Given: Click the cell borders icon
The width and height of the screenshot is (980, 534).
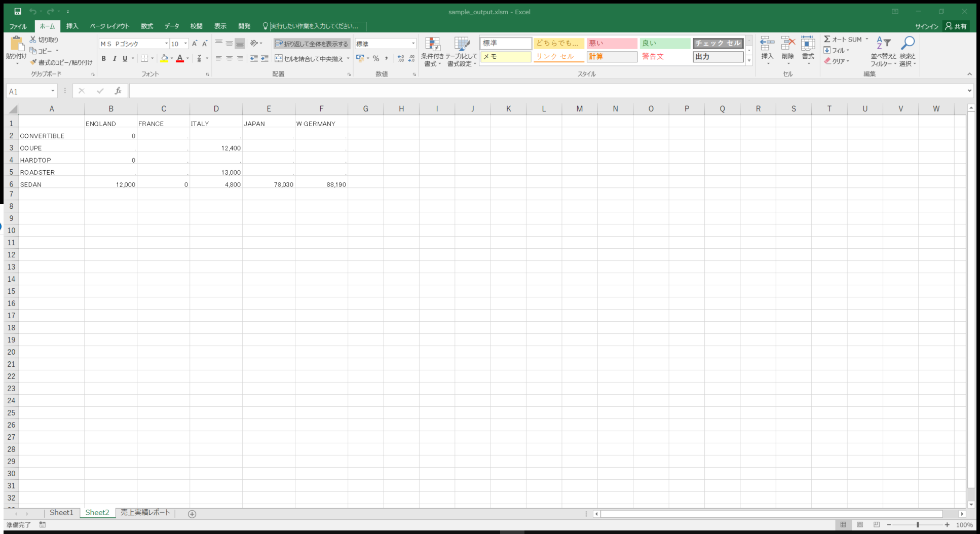Looking at the screenshot, I should tap(144, 58).
